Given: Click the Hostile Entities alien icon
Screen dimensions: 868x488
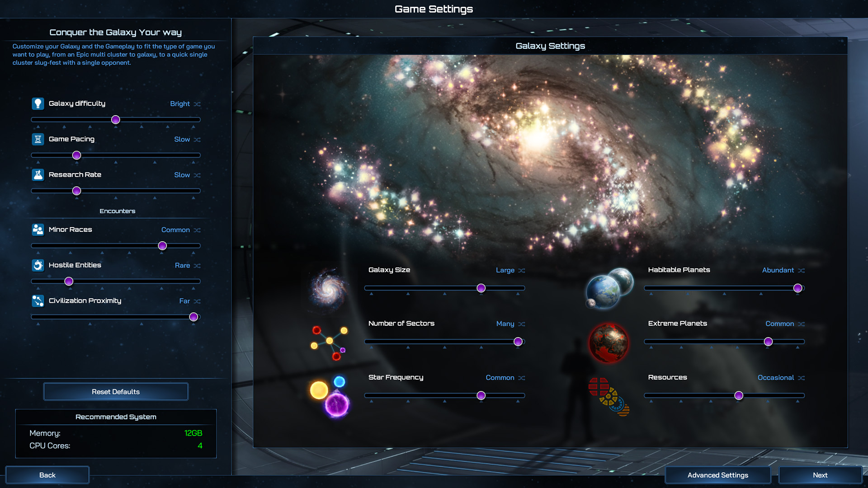Looking at the screenshot, I should point(38,265).
